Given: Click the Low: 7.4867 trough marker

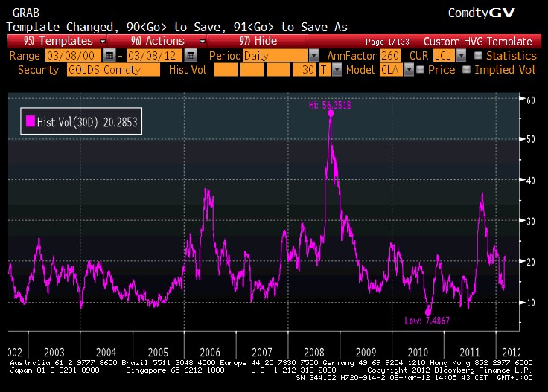Looking at the screenshot, I should [x=428, y=312].
